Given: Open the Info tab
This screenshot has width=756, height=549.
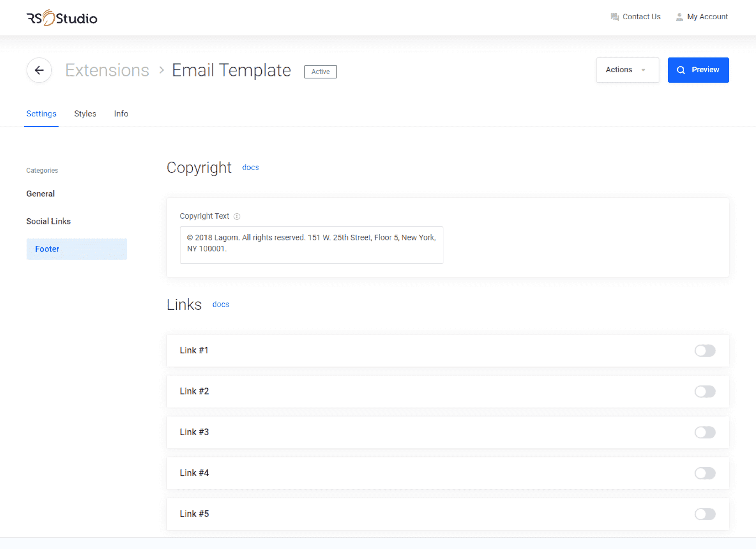Looking at the screenshot, I should [121, 114].
